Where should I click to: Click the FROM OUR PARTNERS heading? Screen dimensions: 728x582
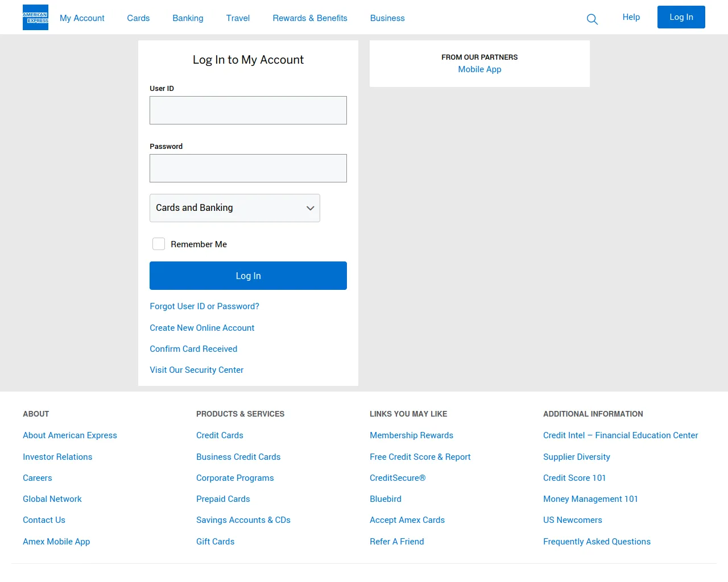(x=479, y=57)
